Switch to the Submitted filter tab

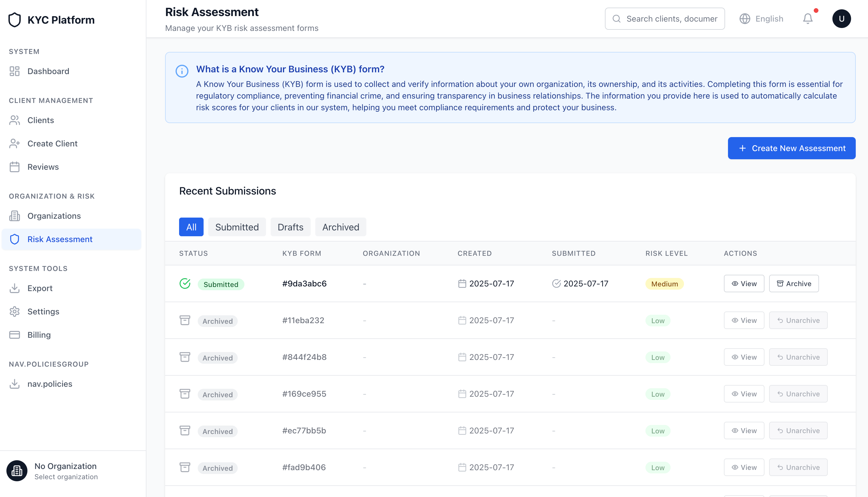237,227
